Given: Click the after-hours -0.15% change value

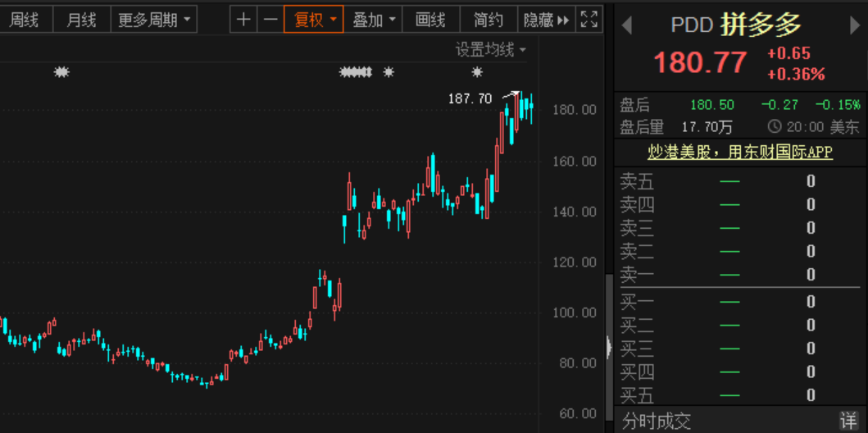Looking at the screenshot, I should coord(838,105).
